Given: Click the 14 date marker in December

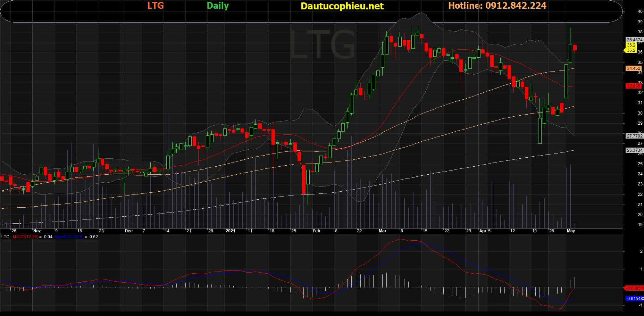Looking at the screenshot, I should (x=167, y=231).
